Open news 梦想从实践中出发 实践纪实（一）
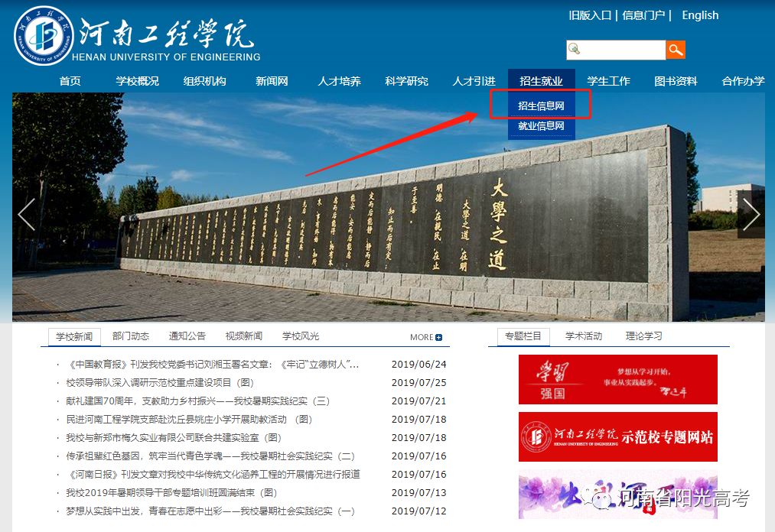775x532 pixels. pos(210,511)
